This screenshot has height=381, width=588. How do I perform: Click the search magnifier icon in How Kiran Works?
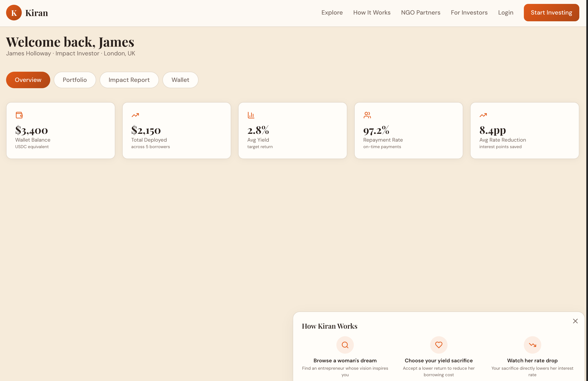click(345, 345)
